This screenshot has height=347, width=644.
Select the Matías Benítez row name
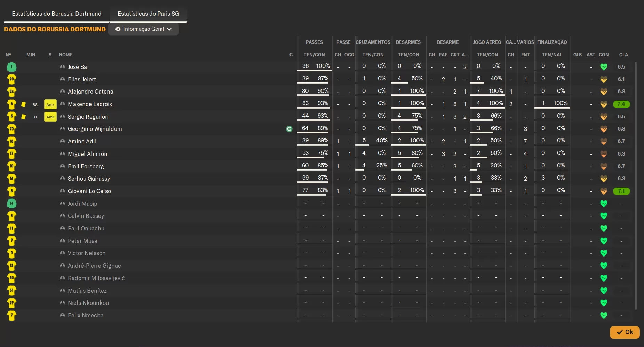click(x=87, y=291)
